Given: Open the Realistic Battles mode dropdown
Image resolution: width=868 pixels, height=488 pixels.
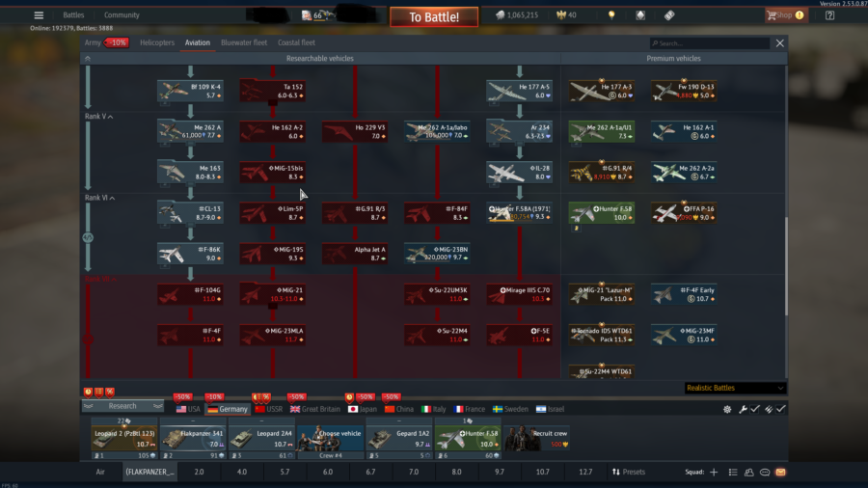Looking at the screenshot, I should 734,388.
